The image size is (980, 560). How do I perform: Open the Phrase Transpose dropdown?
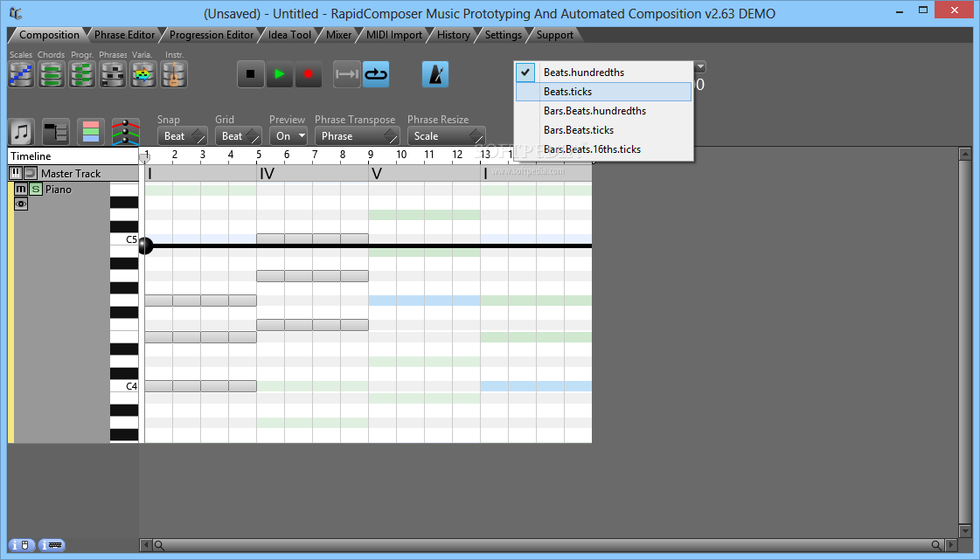click(x=357, y=136)
